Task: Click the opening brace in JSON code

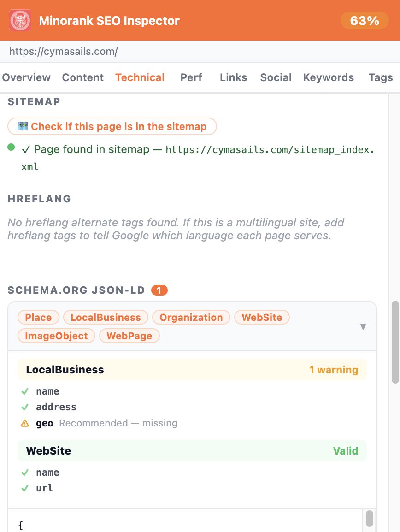Action: click(x=20, y=525)
